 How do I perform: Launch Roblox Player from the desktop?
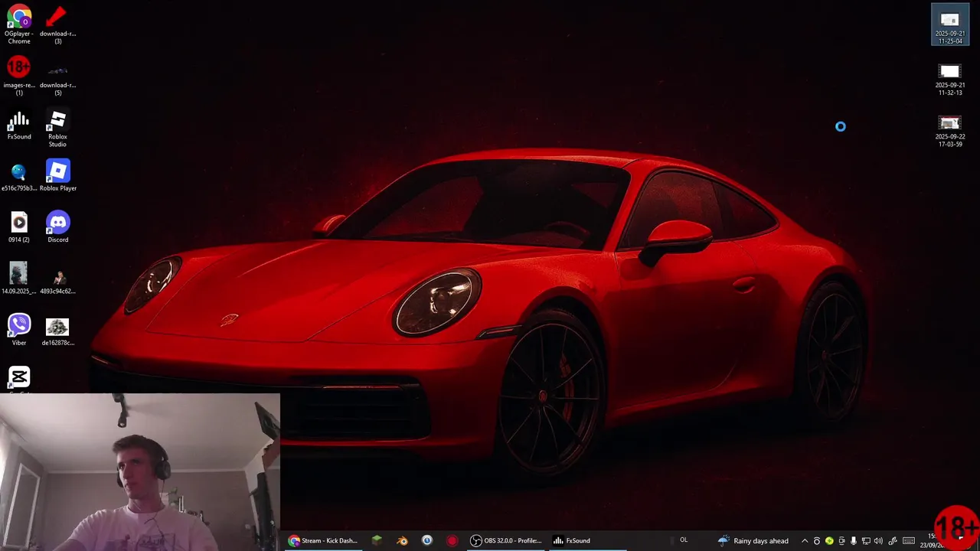[57, 176]
